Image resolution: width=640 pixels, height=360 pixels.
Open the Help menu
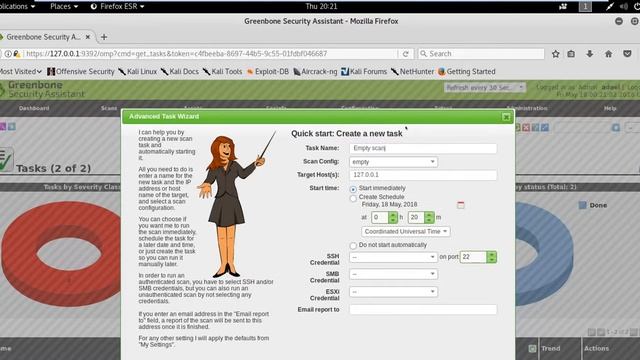[x=610, y=108]
